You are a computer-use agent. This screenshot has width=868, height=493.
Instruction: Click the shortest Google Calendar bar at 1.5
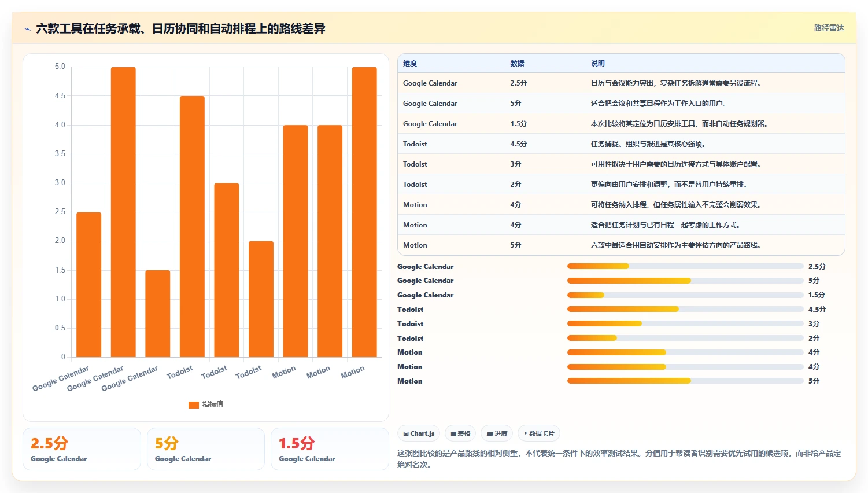158,314
